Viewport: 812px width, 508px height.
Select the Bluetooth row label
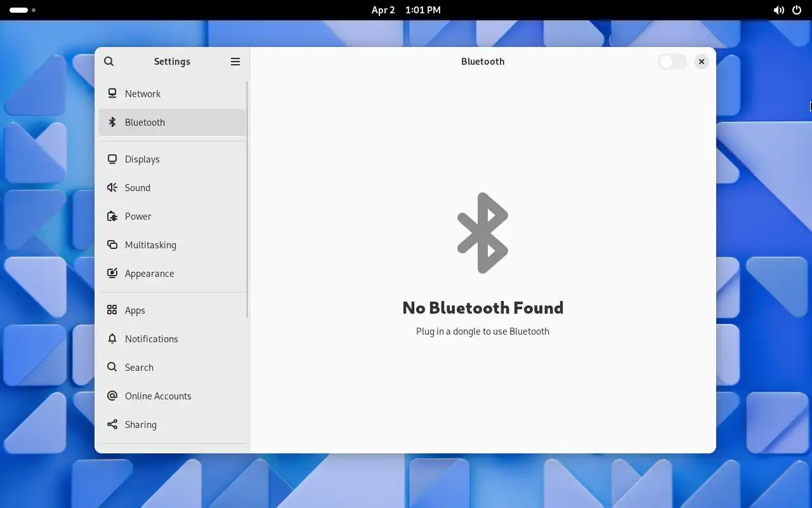145,122
